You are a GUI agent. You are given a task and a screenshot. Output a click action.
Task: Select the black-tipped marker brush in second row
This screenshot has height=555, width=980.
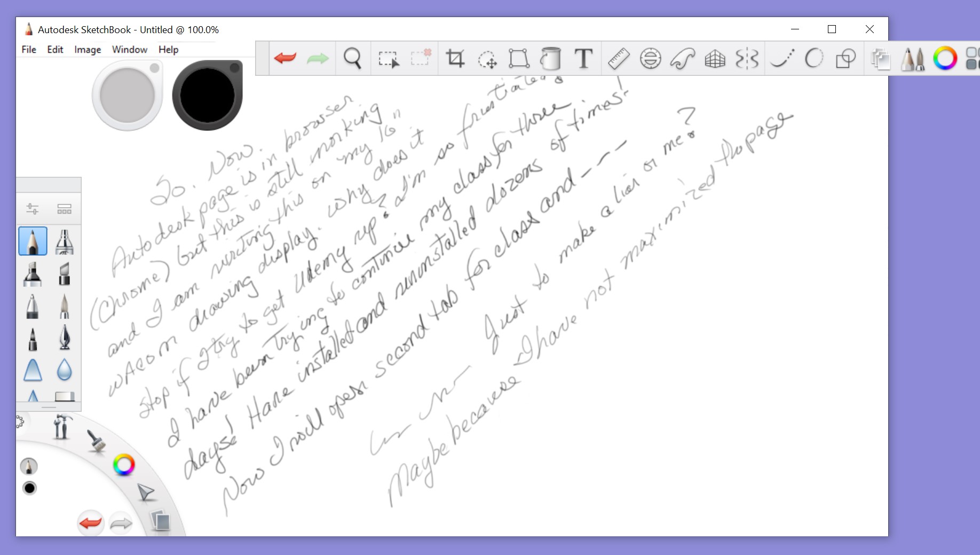tap(32, 273)
